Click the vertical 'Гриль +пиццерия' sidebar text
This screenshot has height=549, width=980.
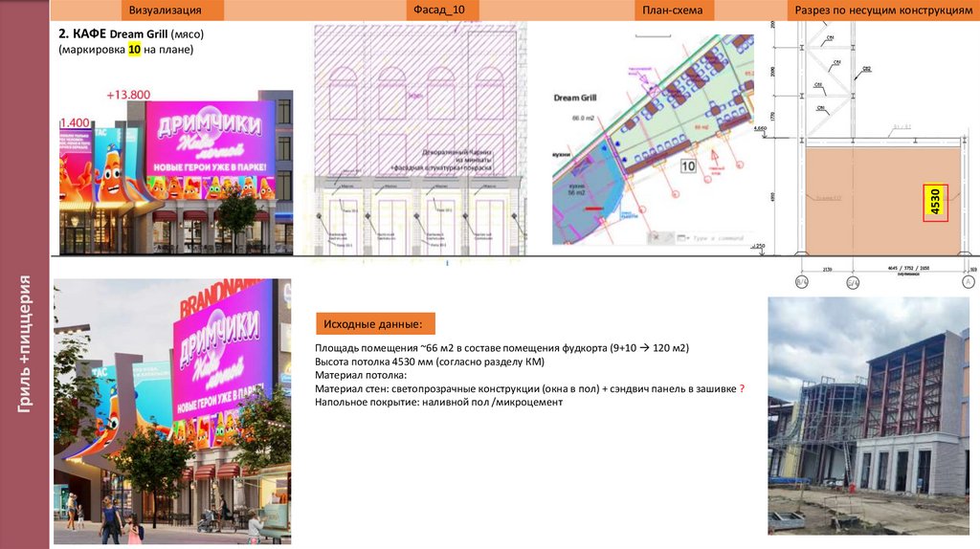tap(24, 343)
